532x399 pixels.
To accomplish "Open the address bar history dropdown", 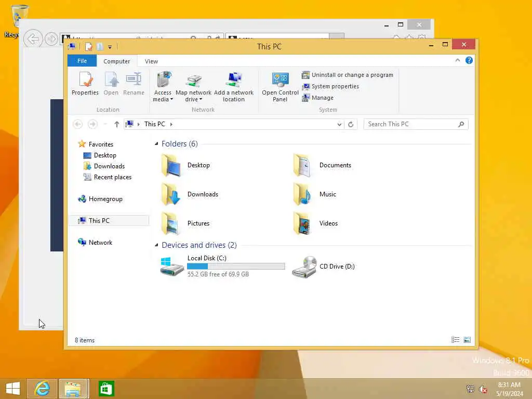I will click(339, 124).
